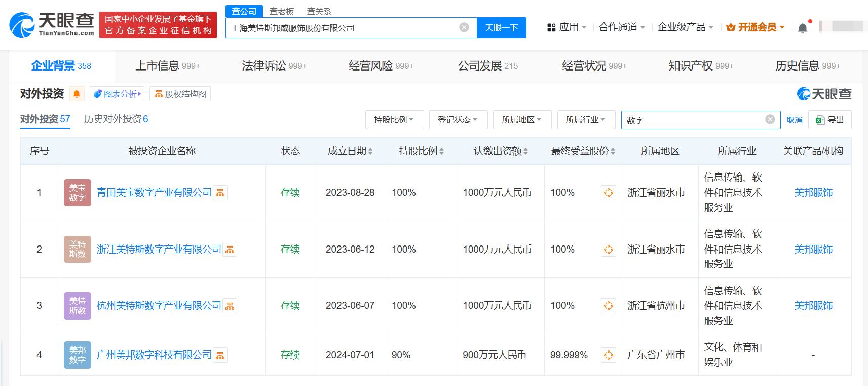Switch to 查老板 search tab
The height and width of the screenshot is (386, 868).
(x=282, y=11)
